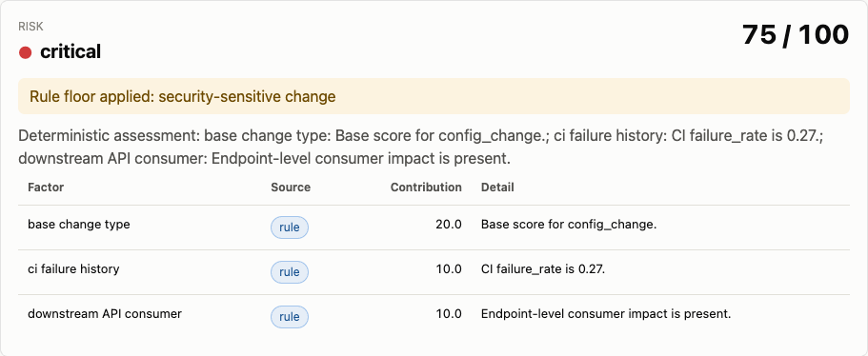
Task: Click 'Base score for config_change.' detail
Action: pos(569,225)
